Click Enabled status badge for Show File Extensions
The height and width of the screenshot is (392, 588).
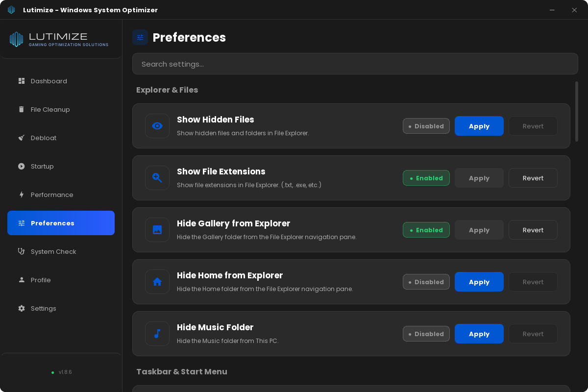pyautogui.click(x=426, y=178)
